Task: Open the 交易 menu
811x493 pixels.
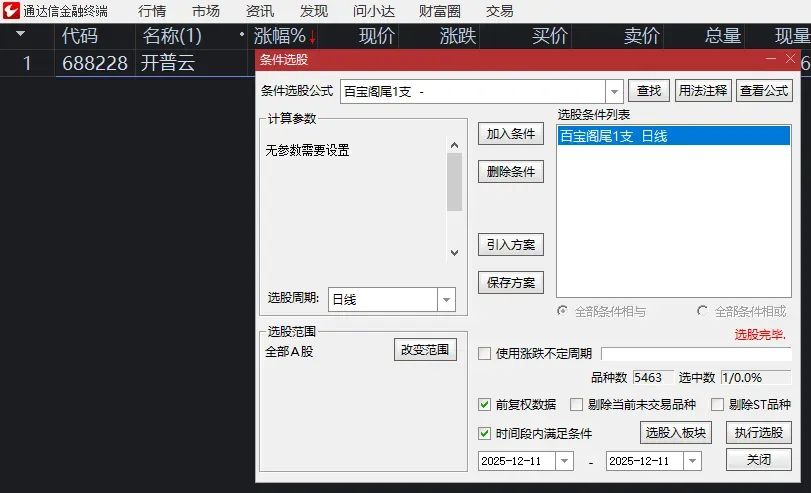Action: [500, 11]
